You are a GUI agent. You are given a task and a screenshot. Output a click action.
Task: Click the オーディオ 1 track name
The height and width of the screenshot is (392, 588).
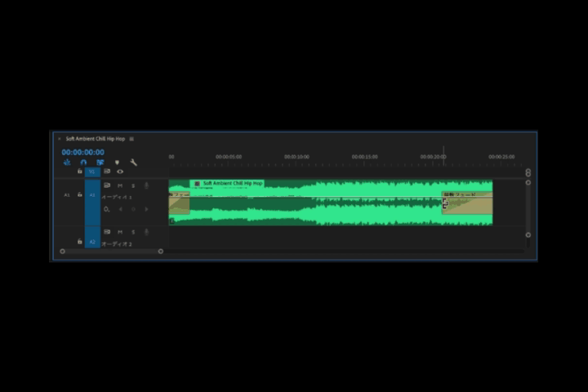pos(117,198)
